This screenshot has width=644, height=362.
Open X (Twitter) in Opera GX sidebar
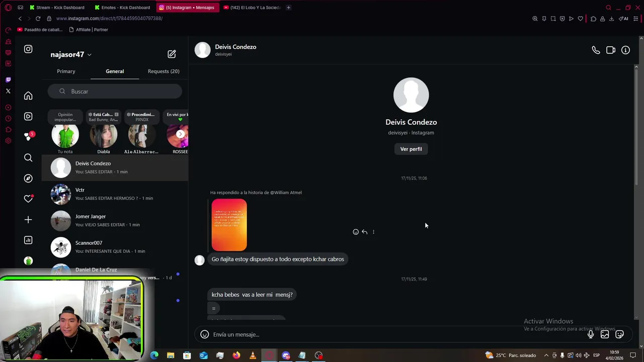pos(8,91)
